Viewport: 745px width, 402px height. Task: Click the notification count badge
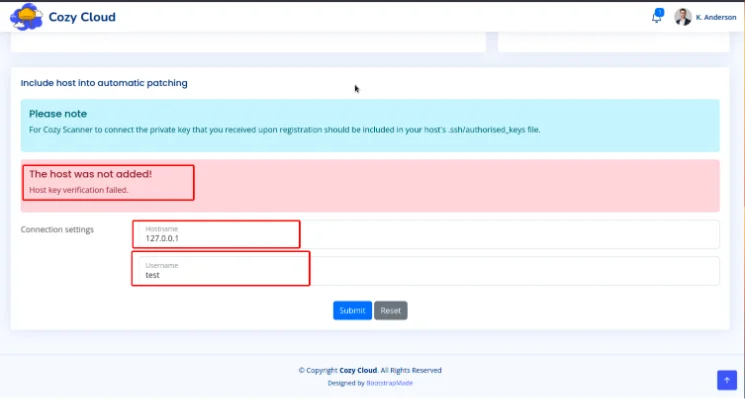pyautogui.click(x=660, y=12)
